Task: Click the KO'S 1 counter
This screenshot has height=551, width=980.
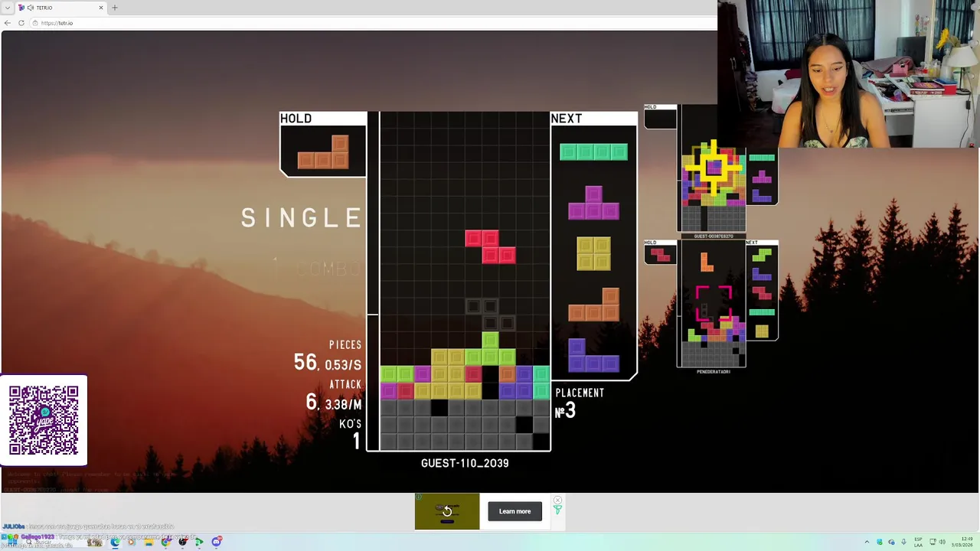Action: (x=351, y=434)
